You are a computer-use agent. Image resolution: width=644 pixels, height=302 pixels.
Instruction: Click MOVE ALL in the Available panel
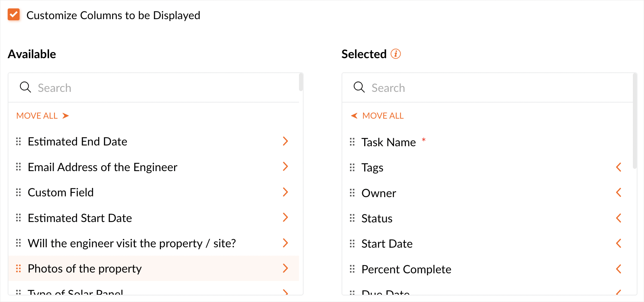pos(42,116)
